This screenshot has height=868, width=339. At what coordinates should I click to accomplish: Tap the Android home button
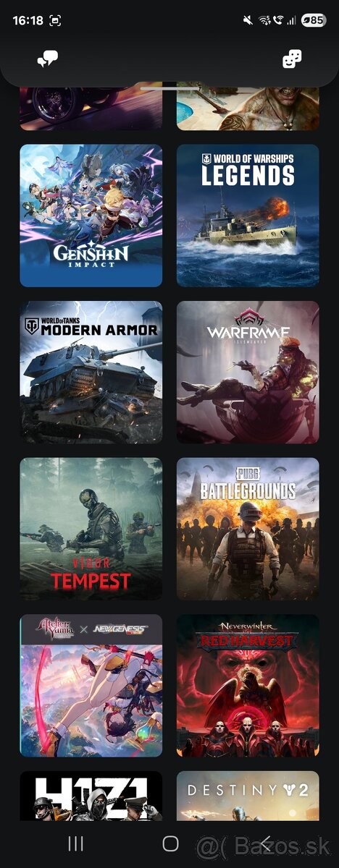(170, 843)
